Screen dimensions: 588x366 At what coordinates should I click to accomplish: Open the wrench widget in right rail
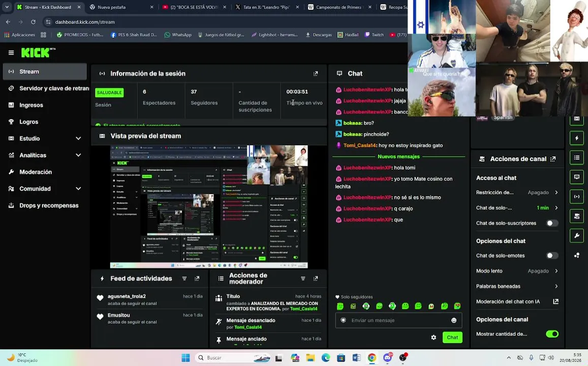[x=577, y=235]
